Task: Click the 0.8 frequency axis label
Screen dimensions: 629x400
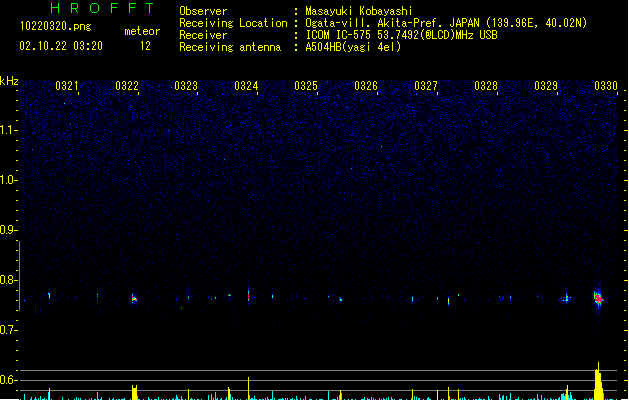Action: coord(8,280)
